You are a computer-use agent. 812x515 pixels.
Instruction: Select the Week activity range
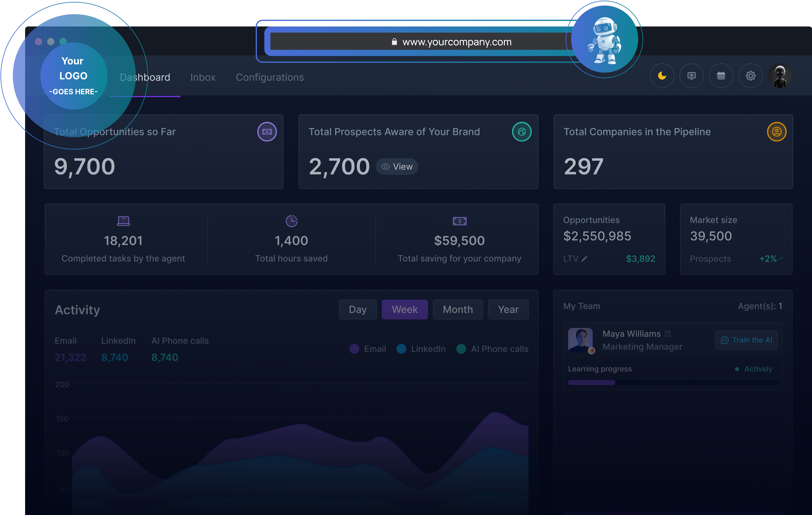point(405,309)
